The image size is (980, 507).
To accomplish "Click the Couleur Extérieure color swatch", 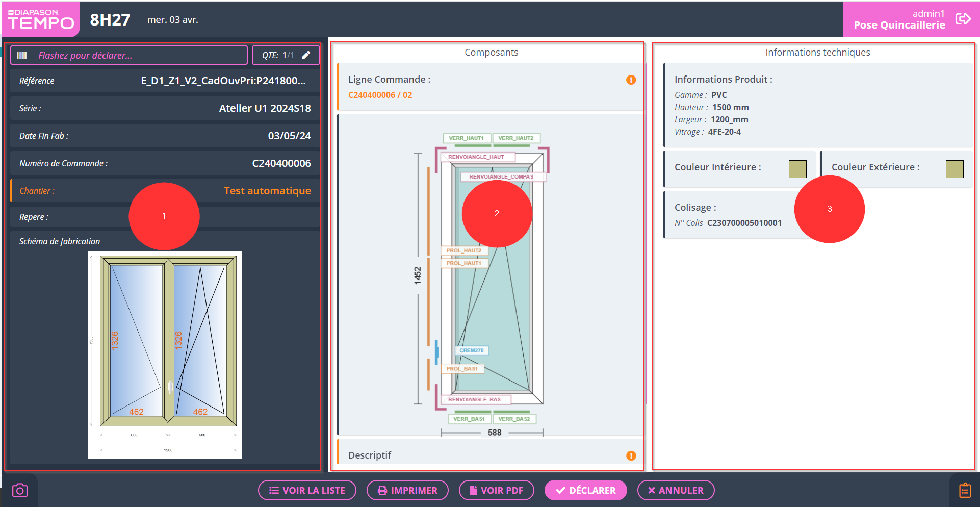I will coord(954,169).
